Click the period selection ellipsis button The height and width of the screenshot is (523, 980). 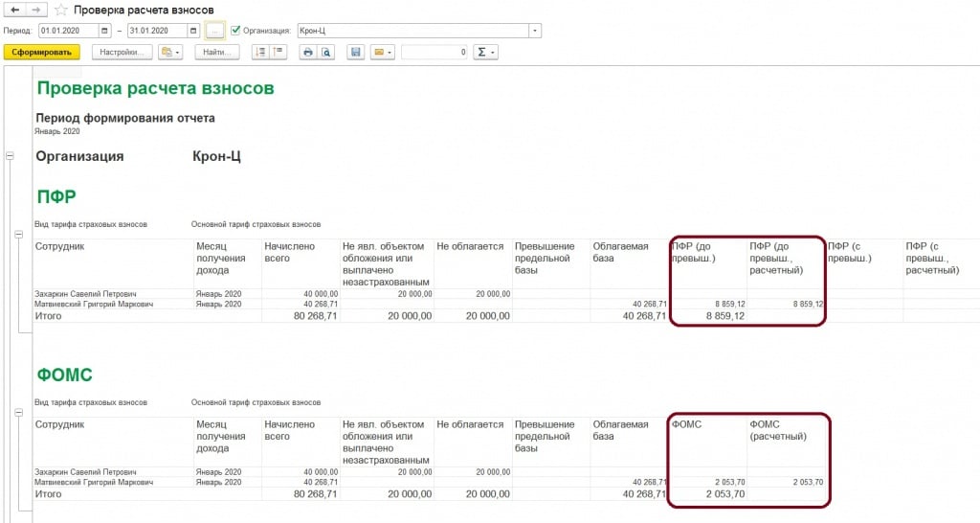tap(215, 31)
